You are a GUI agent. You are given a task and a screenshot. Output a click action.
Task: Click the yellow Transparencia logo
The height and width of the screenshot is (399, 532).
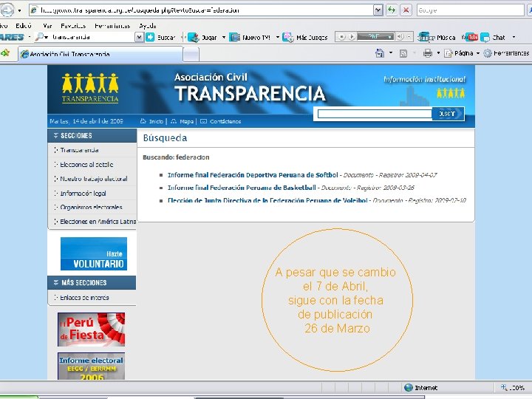pos(90,88)
